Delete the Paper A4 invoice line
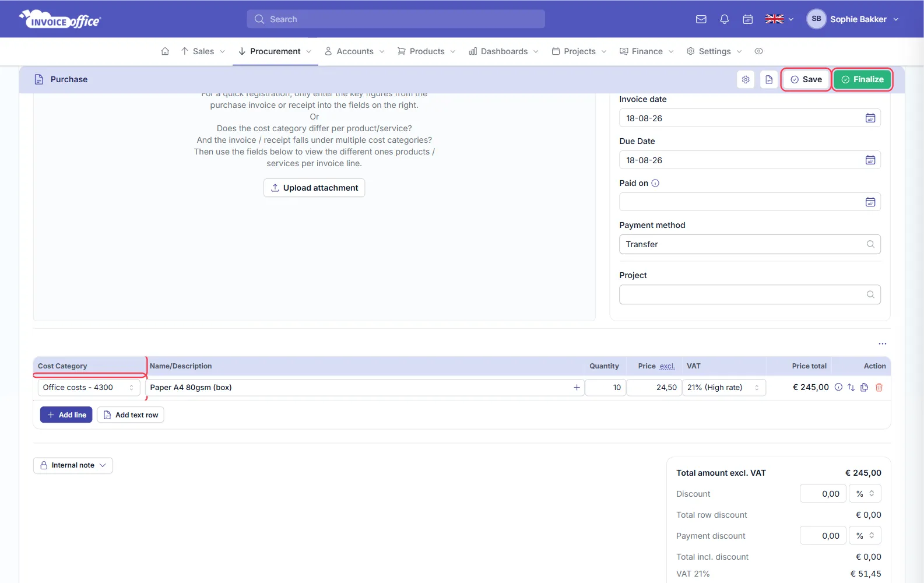The height and width of the screenshot is (583, 924). tap(879, 387)
